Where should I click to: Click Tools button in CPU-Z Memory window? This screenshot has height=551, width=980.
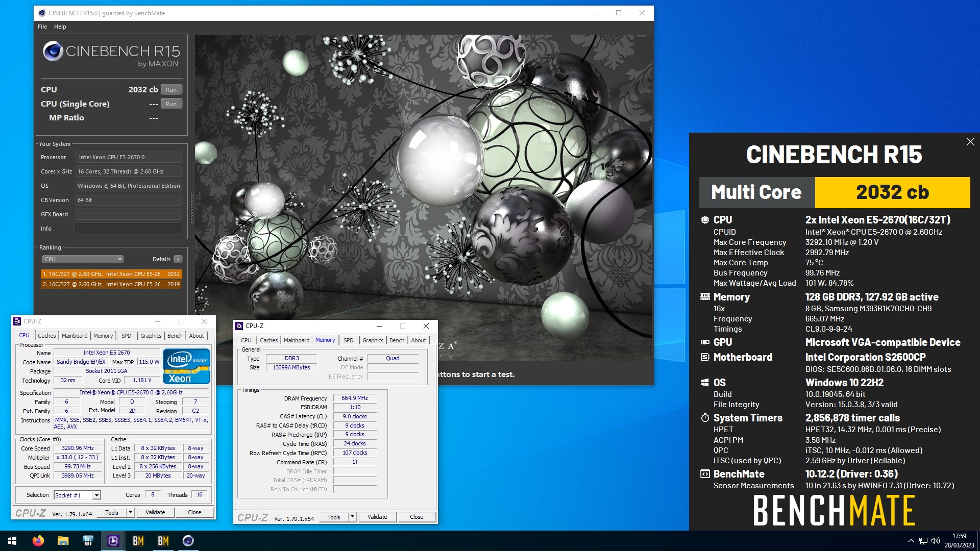pyautogui.click(x=334, y=517)
